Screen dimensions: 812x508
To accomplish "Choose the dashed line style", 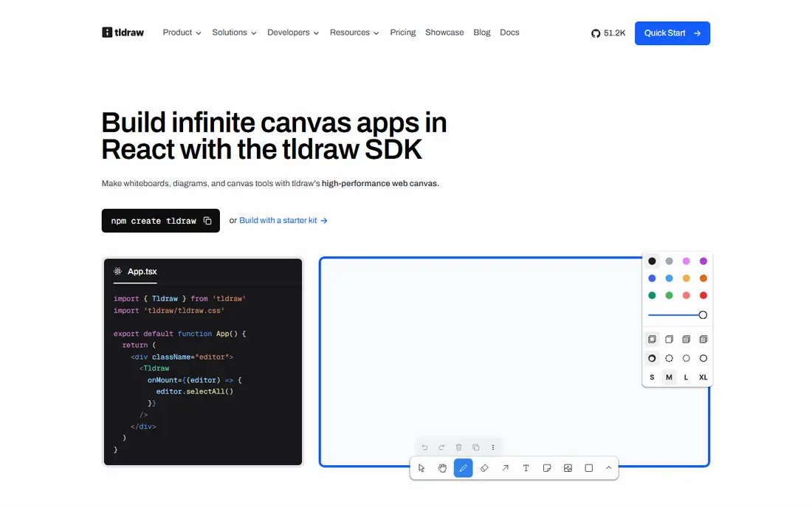I will click(669, 358).
